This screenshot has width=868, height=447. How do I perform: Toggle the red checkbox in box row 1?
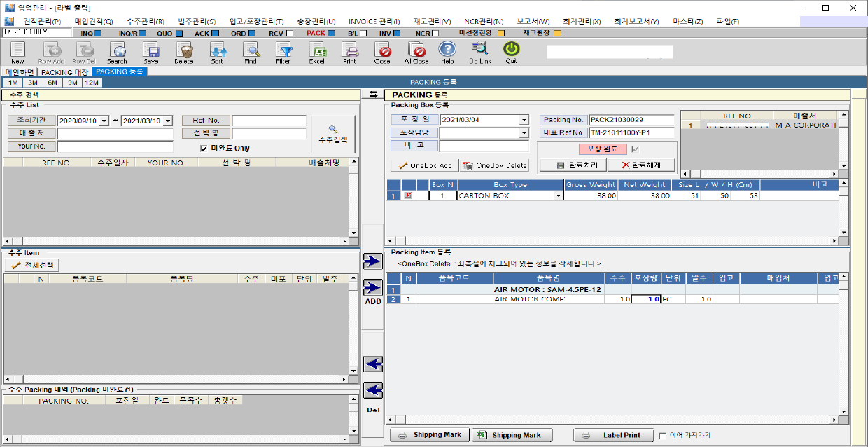[408, 196]
